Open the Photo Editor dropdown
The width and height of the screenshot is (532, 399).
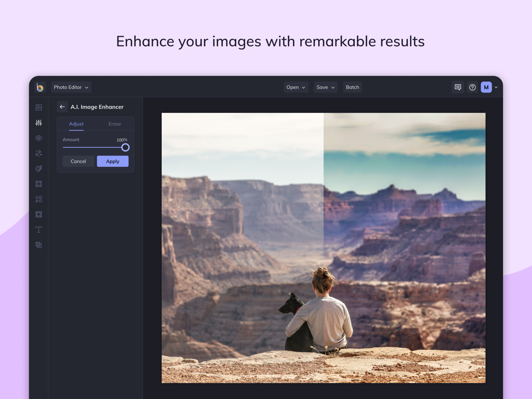click(x=71, y=87)
